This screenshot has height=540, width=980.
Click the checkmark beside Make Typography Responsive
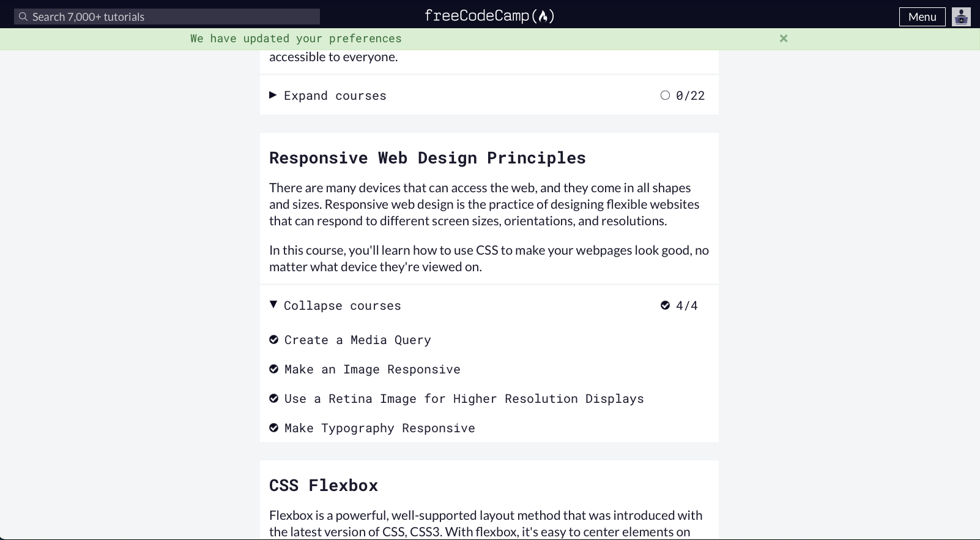click(x=274, y=428)
